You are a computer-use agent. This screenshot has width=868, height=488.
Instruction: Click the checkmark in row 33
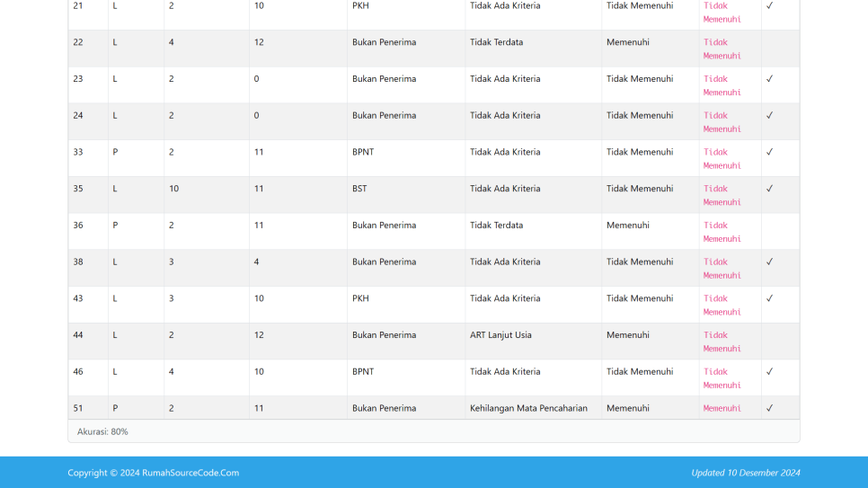[769, 153]
